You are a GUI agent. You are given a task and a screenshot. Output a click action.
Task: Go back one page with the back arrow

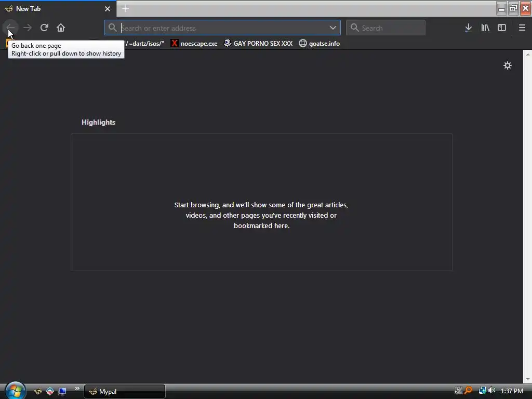click(x=10, y=28)
